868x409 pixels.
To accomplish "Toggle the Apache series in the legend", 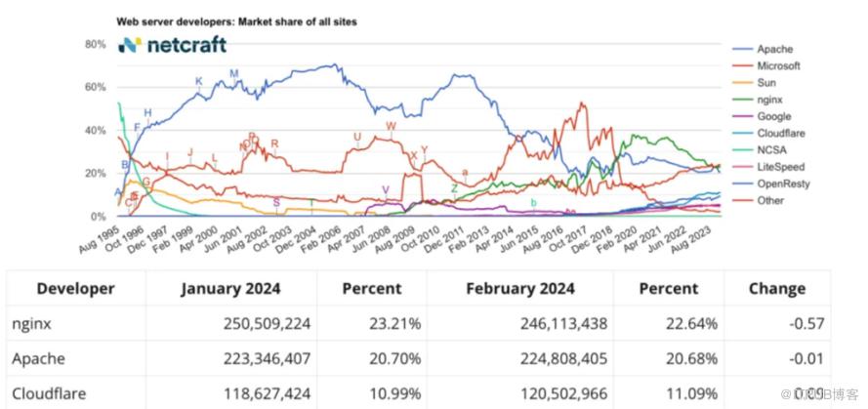I will (774, 49).
